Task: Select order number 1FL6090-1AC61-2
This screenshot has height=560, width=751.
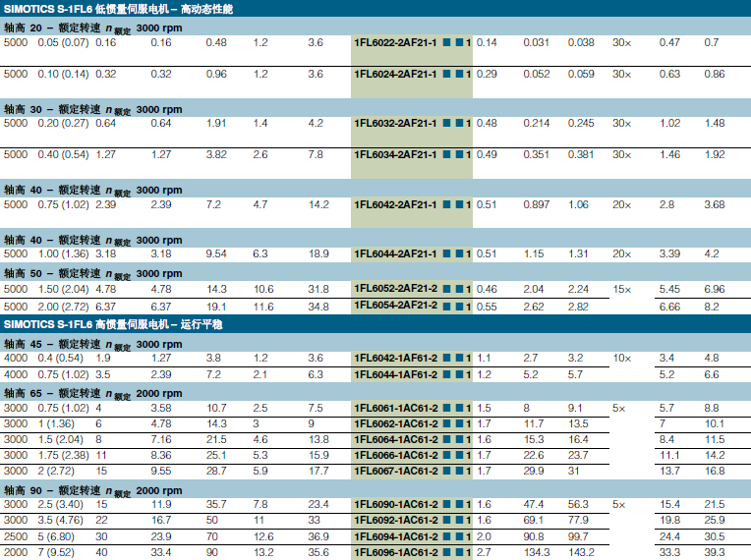Action: point(396,504)
